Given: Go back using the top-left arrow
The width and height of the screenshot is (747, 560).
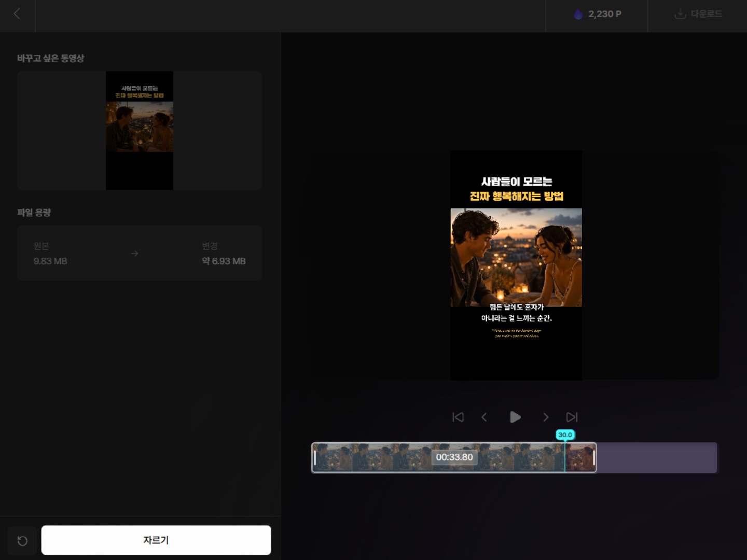Looking at the screenshot, I should tap(17, 14).
